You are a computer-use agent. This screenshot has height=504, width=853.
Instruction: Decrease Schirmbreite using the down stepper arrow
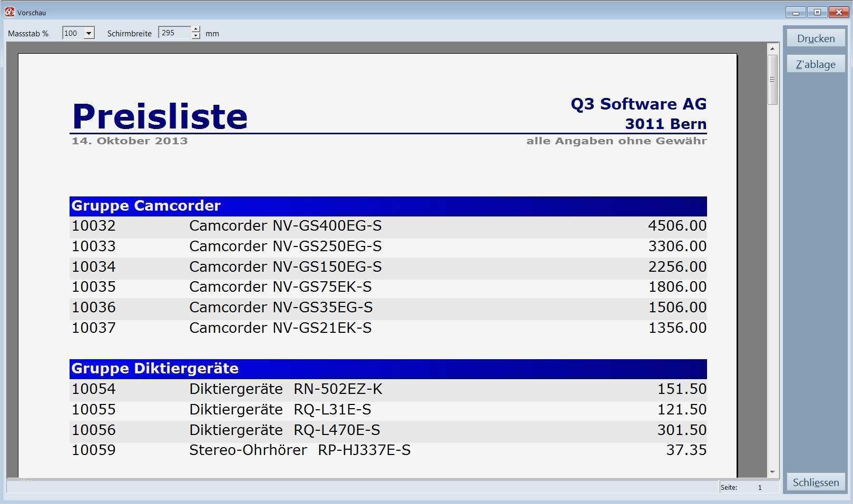[x=195, y=36]
